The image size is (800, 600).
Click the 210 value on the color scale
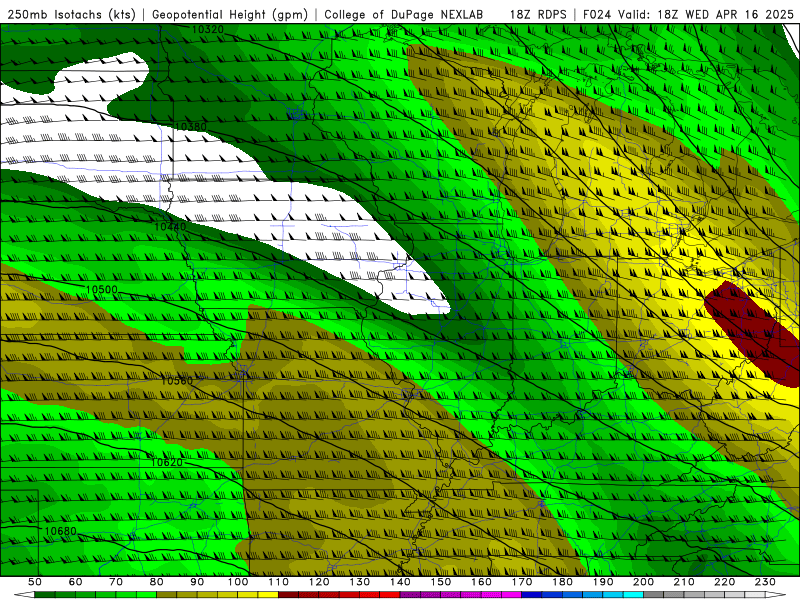[x=684, y=582]
